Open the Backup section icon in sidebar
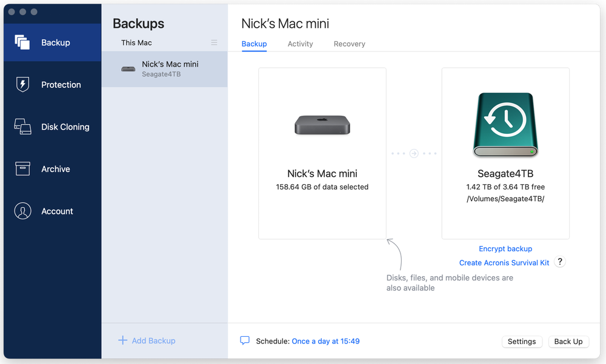 22,42
